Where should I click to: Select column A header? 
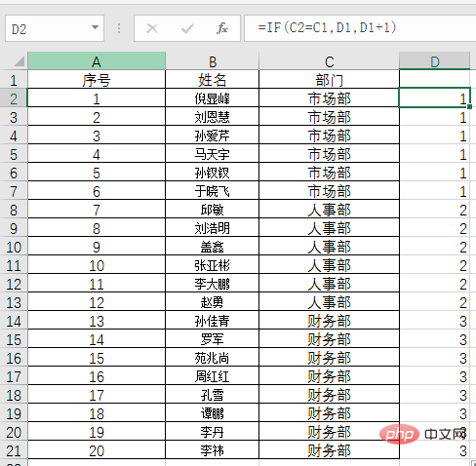97,60
